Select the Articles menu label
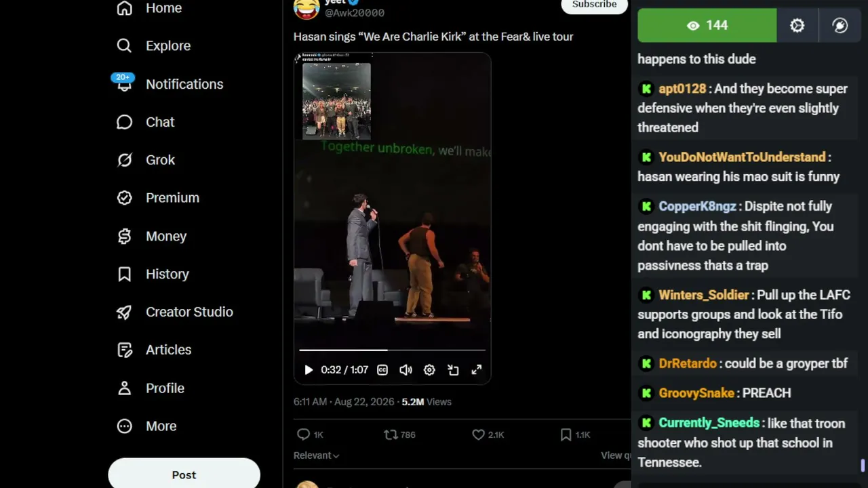The height and width of the screenshot is (488, 868). tap(168, 350)
